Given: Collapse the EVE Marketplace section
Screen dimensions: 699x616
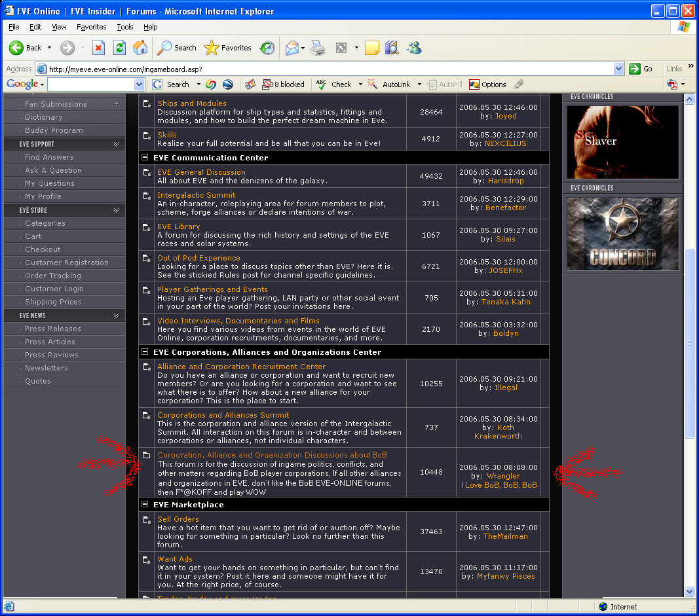Looking at the screenshot, I should pyautogui.click(x=144, y=504).
